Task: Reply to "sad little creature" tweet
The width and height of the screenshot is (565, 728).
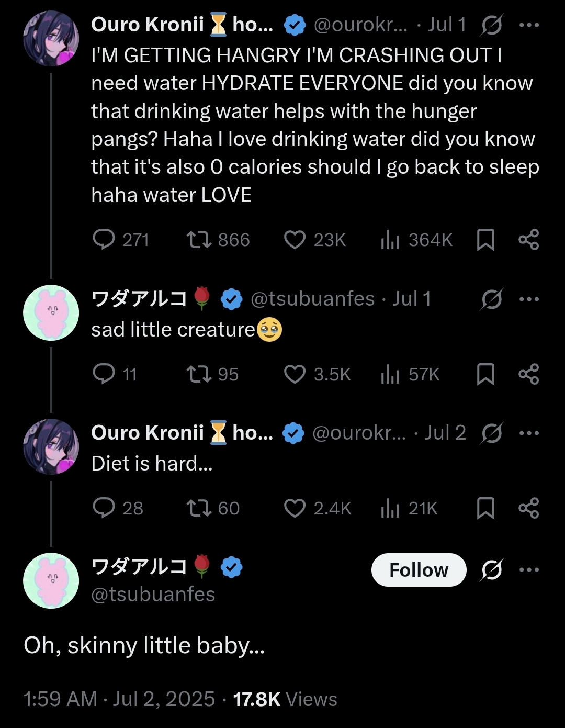Action: (x=104, y=374)
